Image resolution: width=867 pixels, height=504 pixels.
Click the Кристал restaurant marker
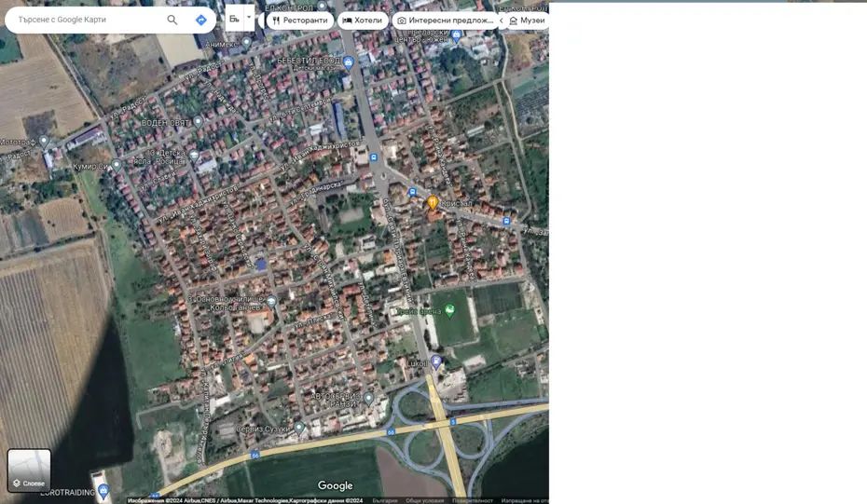pyautogui.click(x=433, y=202)
